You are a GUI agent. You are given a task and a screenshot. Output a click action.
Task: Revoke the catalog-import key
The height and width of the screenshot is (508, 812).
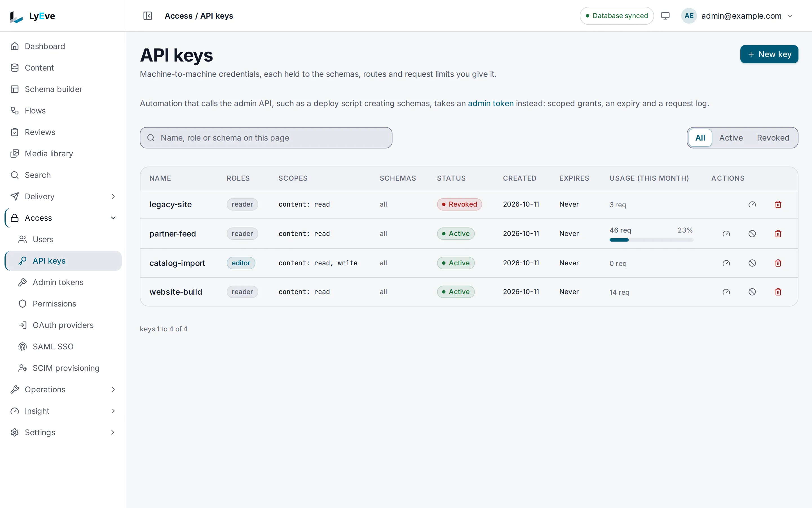[x=752, y=263]
